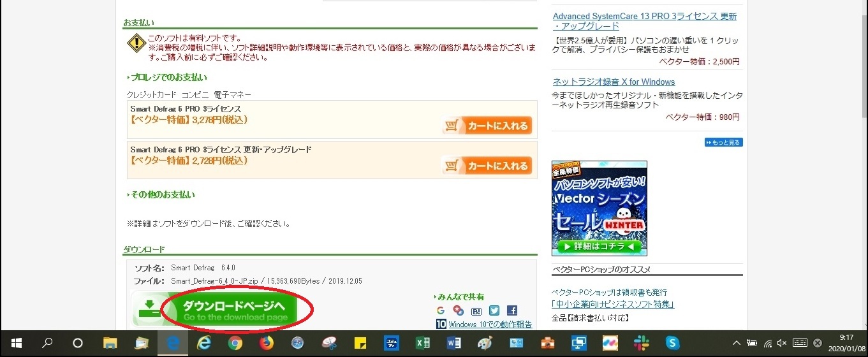Click the その他のお支払い heading
This screenshot has height=357, width=868.
[x=161, y=194]
